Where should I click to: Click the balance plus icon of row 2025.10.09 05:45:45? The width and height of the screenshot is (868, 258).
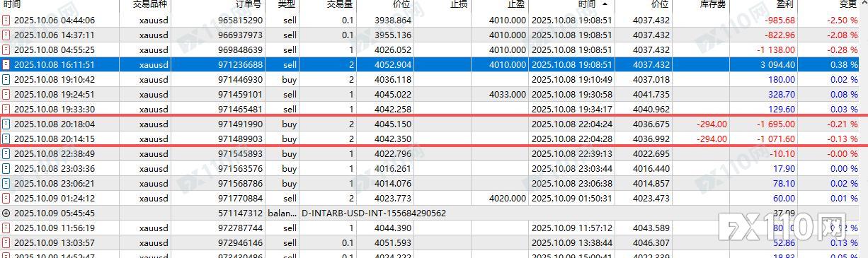6,213
